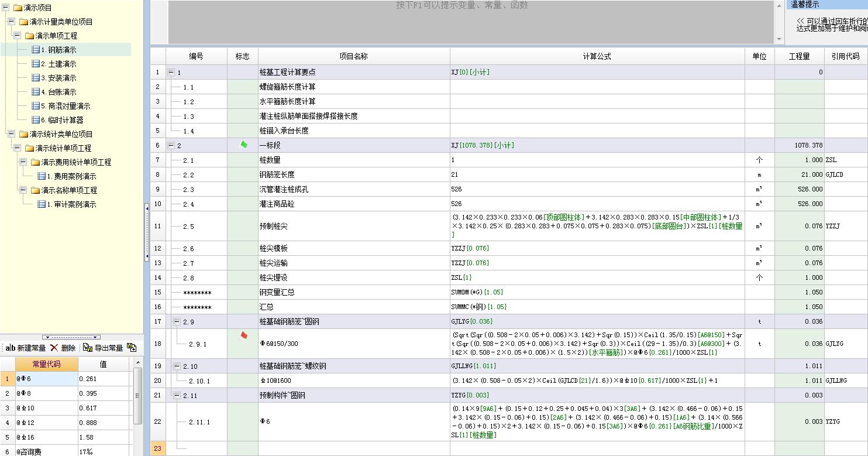
Task: Click the 计算公式 cell for 钢筋笼长度 row
Action: coord(597,174)
